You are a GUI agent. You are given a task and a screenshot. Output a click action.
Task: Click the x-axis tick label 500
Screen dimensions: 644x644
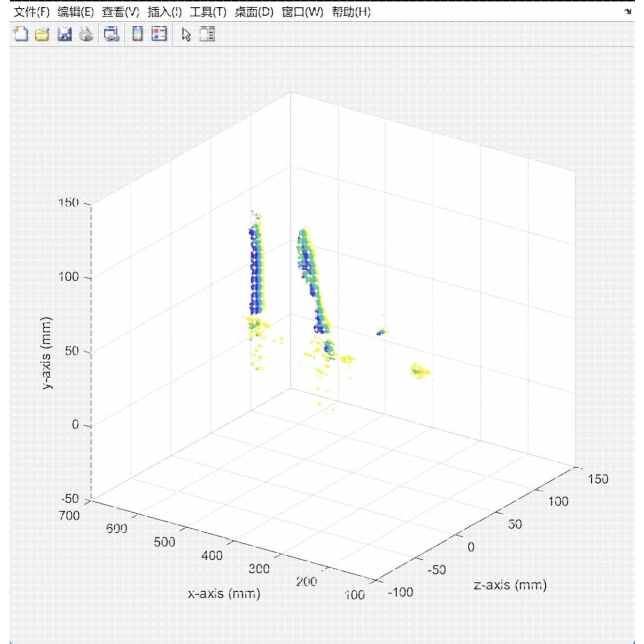tap(165, 542)
